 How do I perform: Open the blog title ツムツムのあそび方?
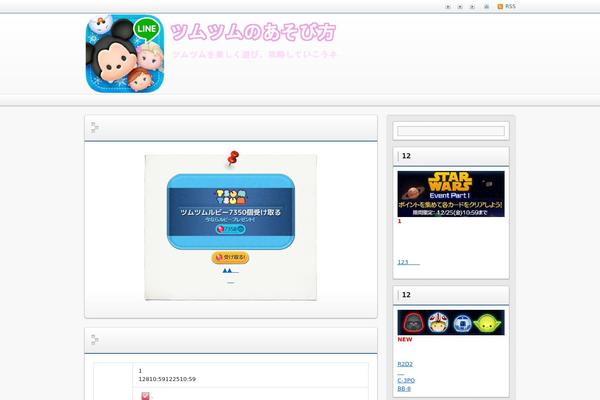[x=253, y=32]
